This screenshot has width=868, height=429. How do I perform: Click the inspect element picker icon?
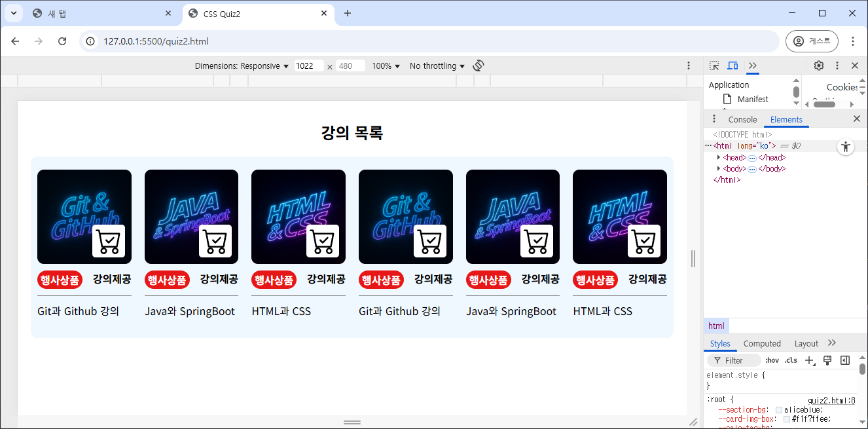tap(714, 65)
